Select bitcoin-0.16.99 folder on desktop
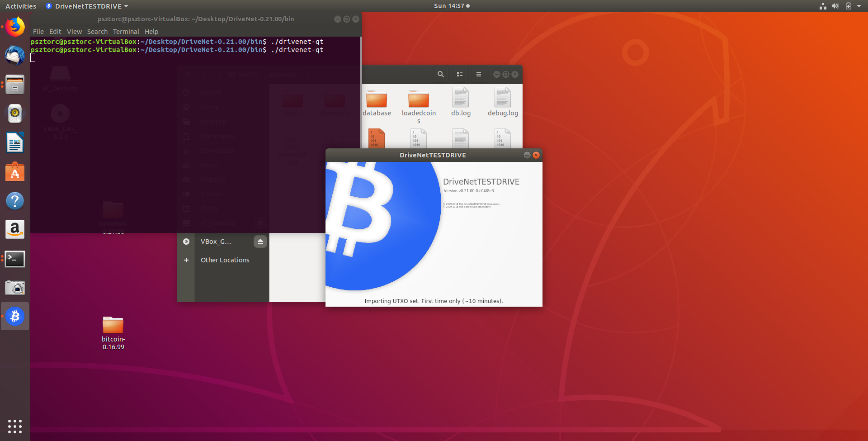This screenshot has width=868, height=441. pos(113,333)
